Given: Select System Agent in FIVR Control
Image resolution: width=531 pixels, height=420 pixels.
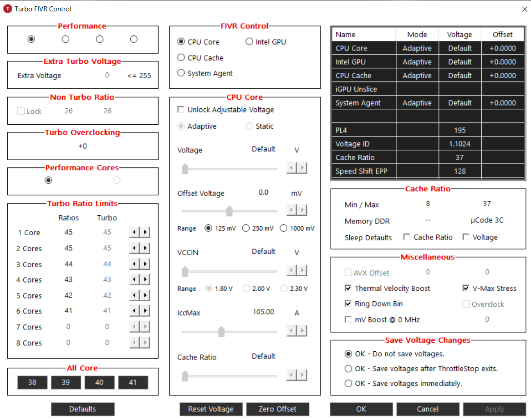Looking at the screenshot, I should (205, 73).
